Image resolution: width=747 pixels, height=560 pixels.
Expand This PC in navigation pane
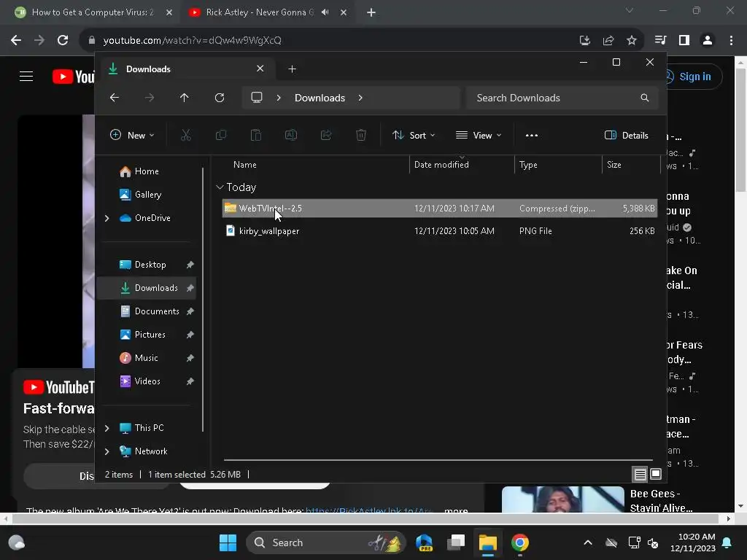(107, 428)
